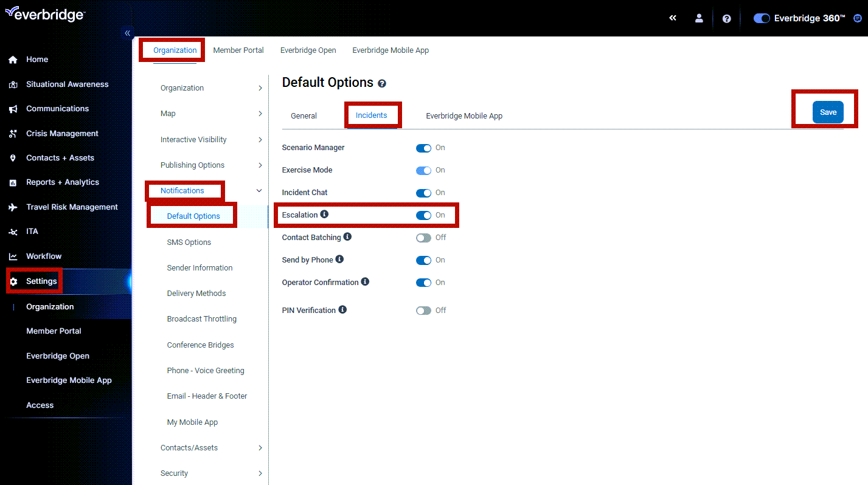The height and width of the screenshot is (485, 868).
Task: Expand the Organization submenu chevron
Action: 260,88
